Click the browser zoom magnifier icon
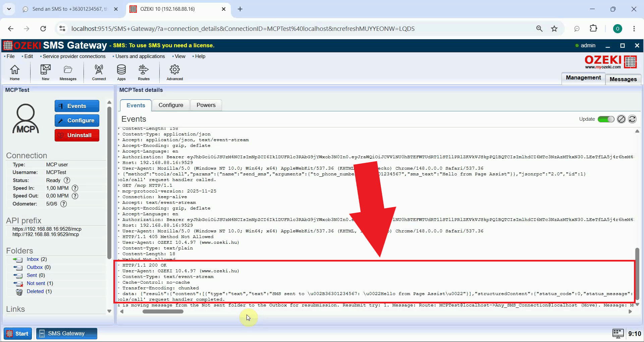The height and width of the screenshot is (342, 644). tap(539, 28)
